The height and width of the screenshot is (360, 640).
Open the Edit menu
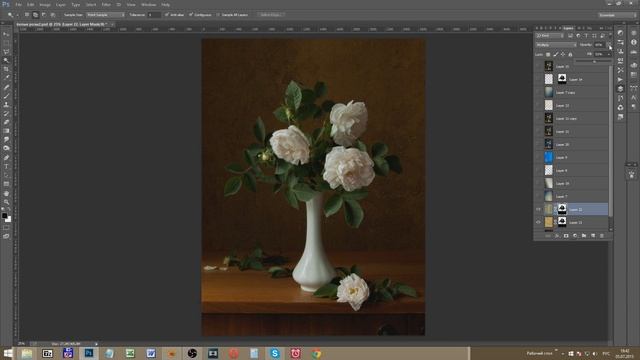click(31, 4)
